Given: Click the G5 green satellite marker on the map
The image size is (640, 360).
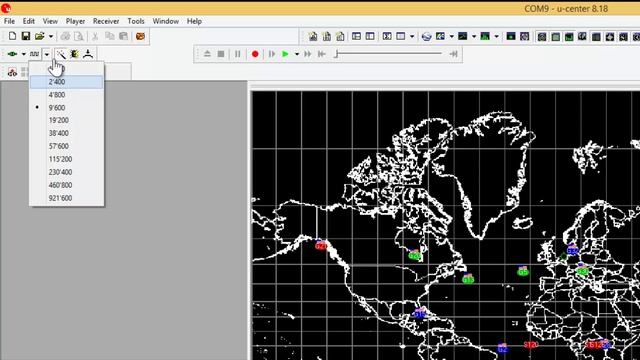Looking at the screenshot, I should pos(523,271).
